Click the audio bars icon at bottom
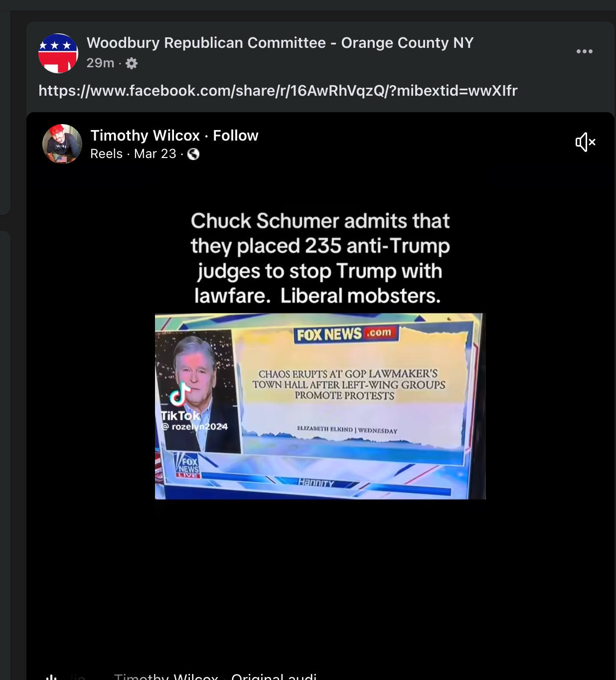Image resolution: width=616 pixels, height=680 pixels. 51,677
